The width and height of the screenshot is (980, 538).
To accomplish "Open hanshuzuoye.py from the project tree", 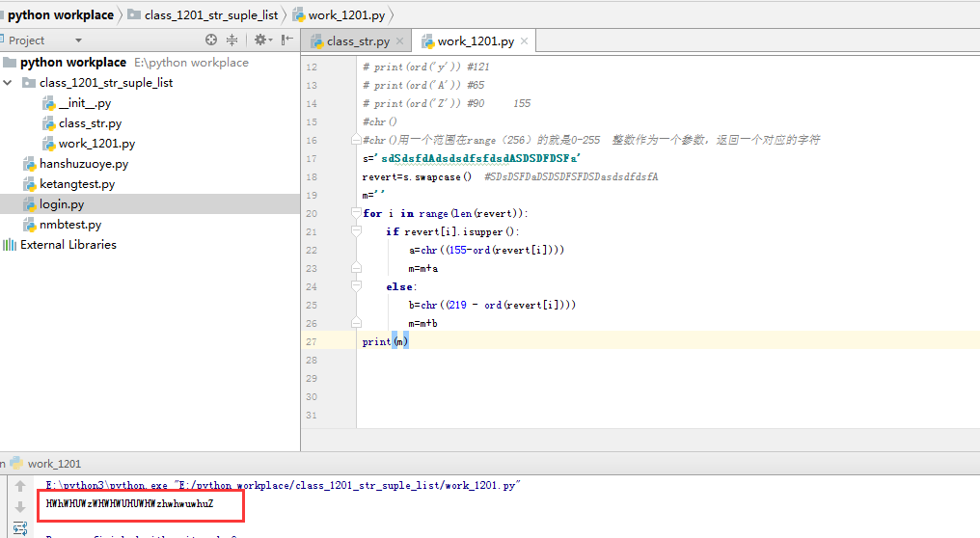I will (x=84, y=164).
